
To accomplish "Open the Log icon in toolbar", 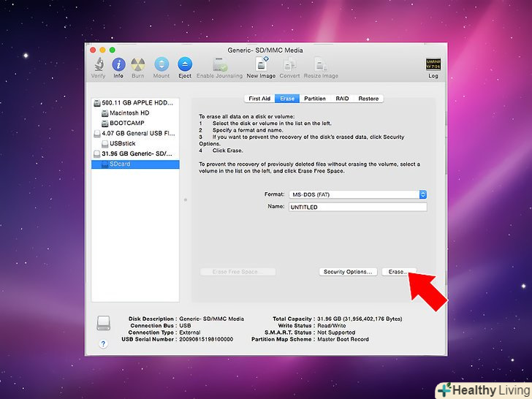I will 433,64.
